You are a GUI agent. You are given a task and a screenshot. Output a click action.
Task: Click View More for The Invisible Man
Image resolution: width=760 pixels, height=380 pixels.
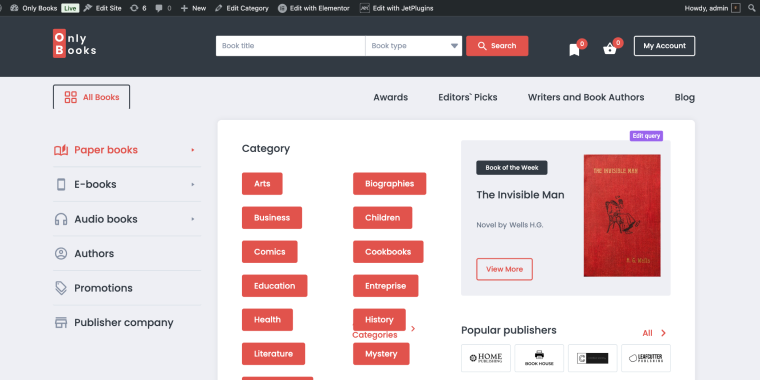tap(504, 269)
